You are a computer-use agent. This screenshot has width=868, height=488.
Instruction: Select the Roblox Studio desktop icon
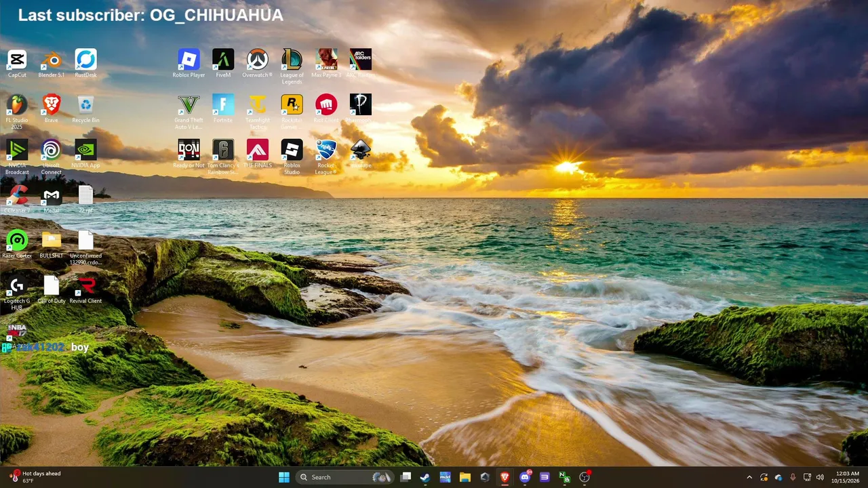coord(292,157)
